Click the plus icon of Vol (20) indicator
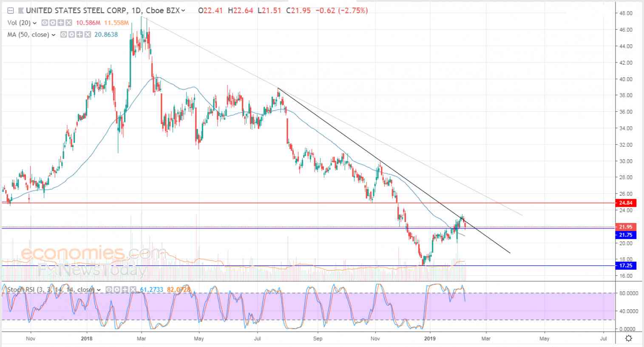Viewport: 644px width, 347px height. click(x=60, y=23)
